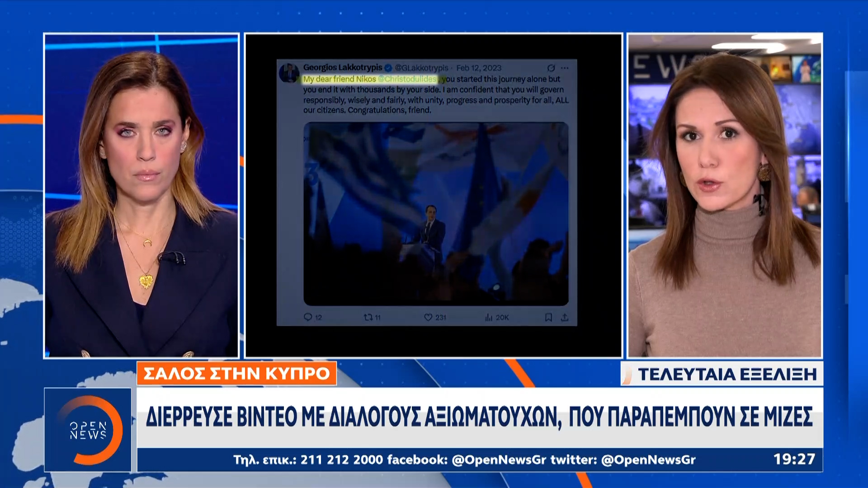Click the headline about leaked video ΔΙΕΡΡΕΥΣΕ ΒΙΝΤΕΟ
The image size is (868, 488).
click(479, 417)
